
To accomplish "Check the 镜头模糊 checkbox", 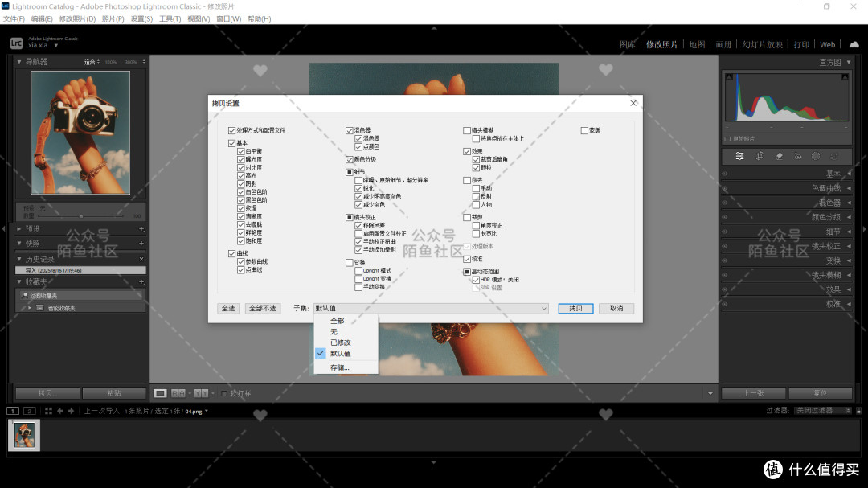I will point(467,131).
